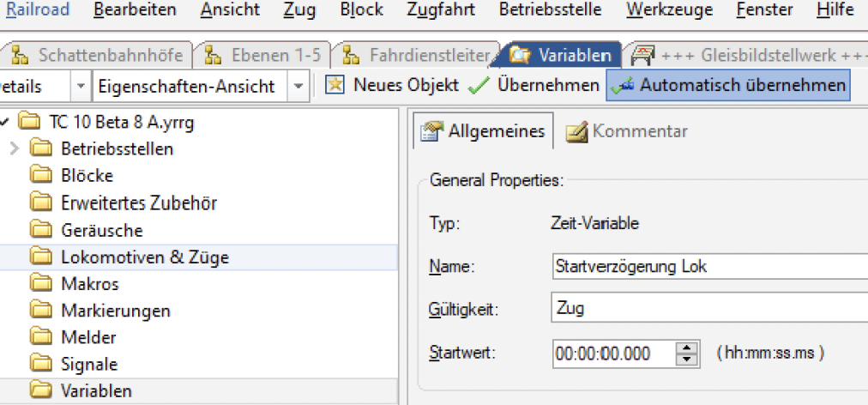This screenshot has height=405, width=868.
Task: Click the Neues Objekt star icon
Action: click(335, 86)
